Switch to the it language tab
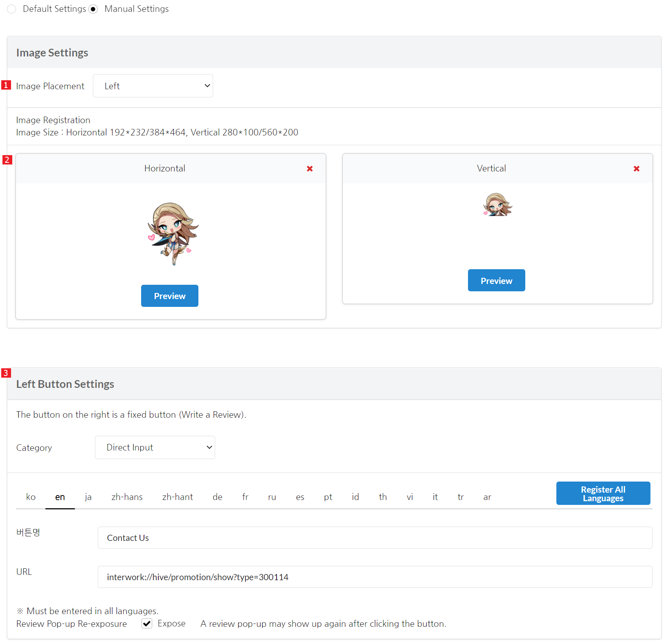This screenshot has height=644, width=666. pyautogui.click(x=435, y=497)
